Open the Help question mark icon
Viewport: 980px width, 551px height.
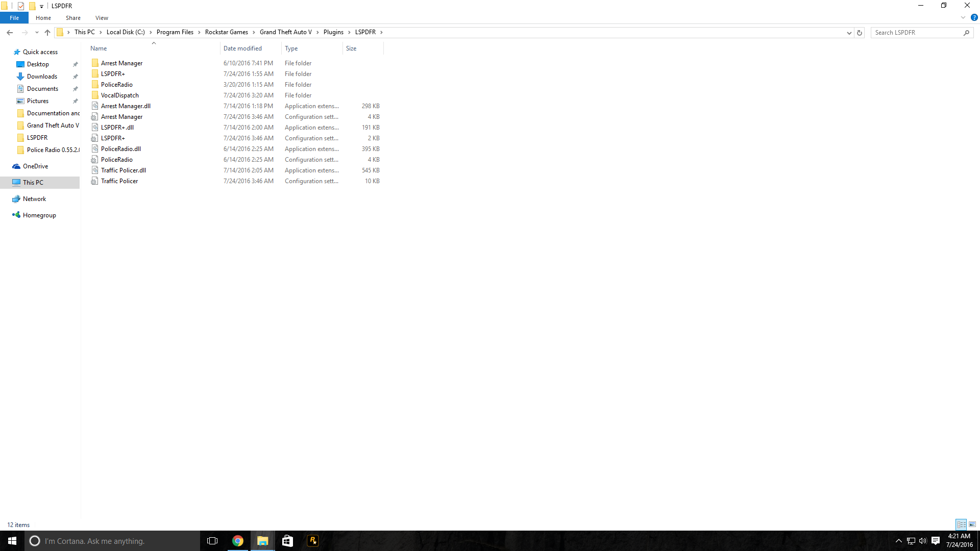coord(974,17)
